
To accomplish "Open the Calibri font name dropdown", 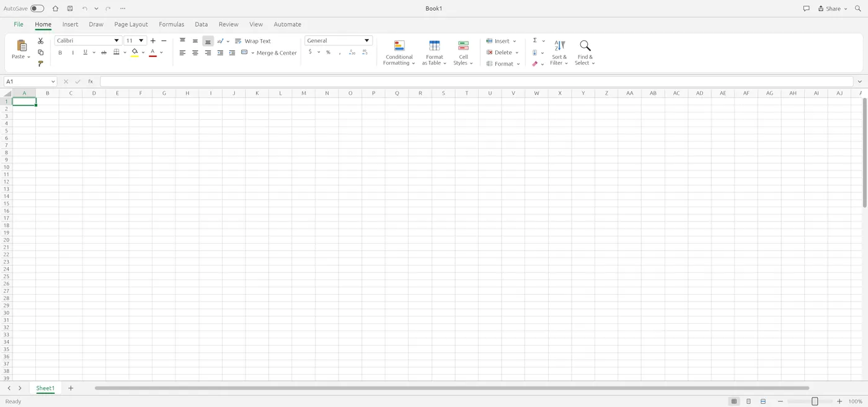I will 116,41.
